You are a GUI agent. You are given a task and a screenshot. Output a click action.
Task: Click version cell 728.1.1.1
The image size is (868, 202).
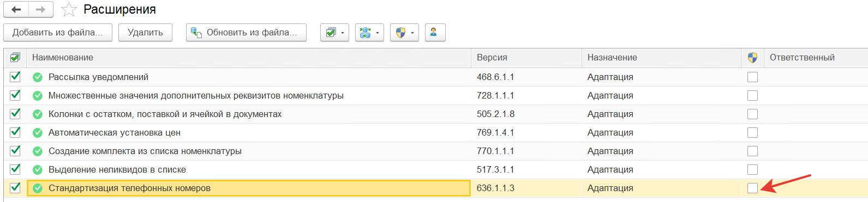(495, 96)
